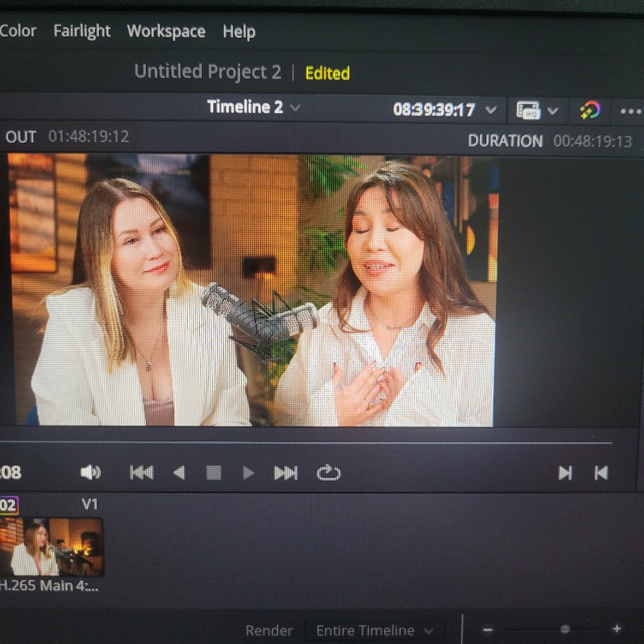Play the video in reverse

point(179,472)
